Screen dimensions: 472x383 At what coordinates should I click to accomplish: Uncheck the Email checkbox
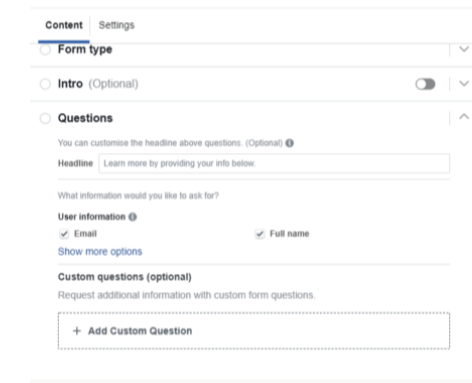[64, 234]
